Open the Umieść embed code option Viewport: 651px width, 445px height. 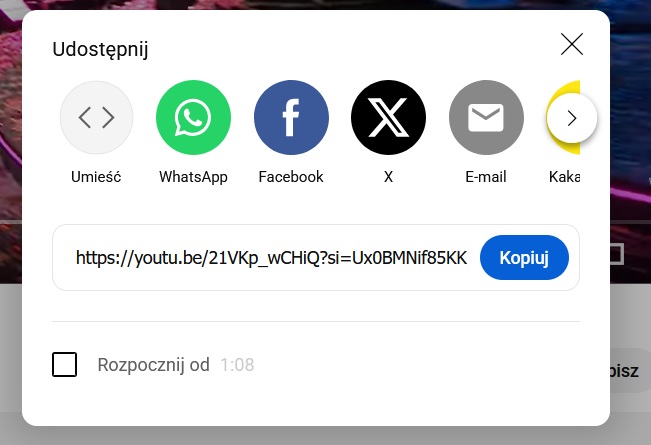[96, 117]
